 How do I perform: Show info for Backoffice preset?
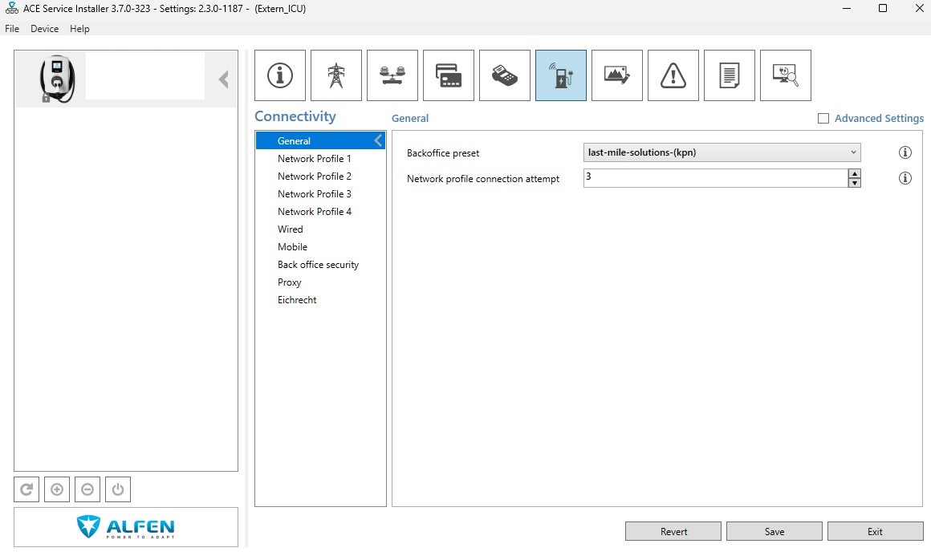coord(905,152)
